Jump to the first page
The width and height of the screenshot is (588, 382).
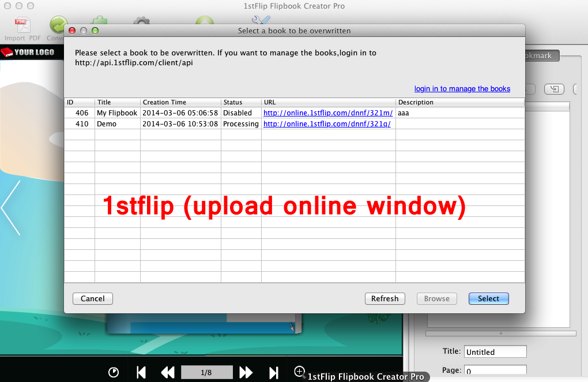point(141,373)
